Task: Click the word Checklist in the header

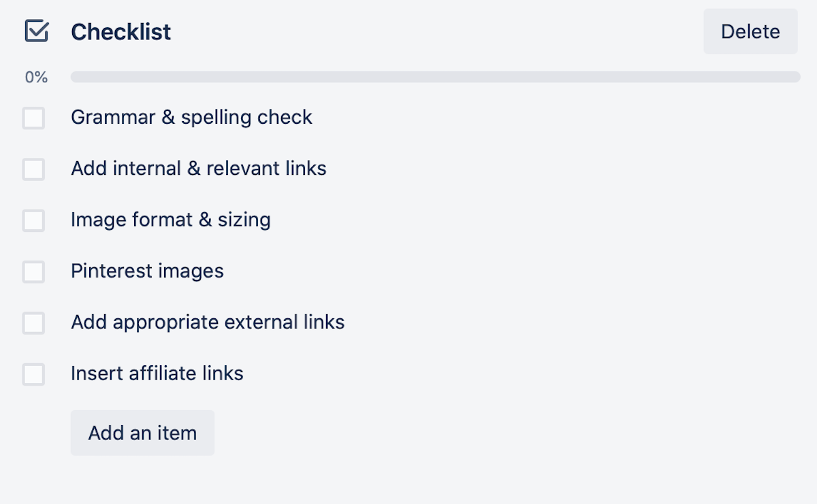Action: click(121, 32)
